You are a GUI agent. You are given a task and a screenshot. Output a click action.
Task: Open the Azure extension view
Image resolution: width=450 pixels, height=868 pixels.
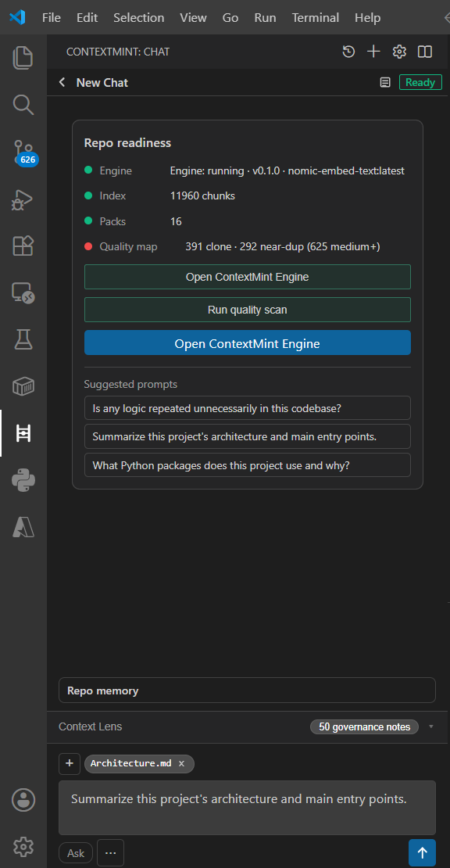[23, 528]
